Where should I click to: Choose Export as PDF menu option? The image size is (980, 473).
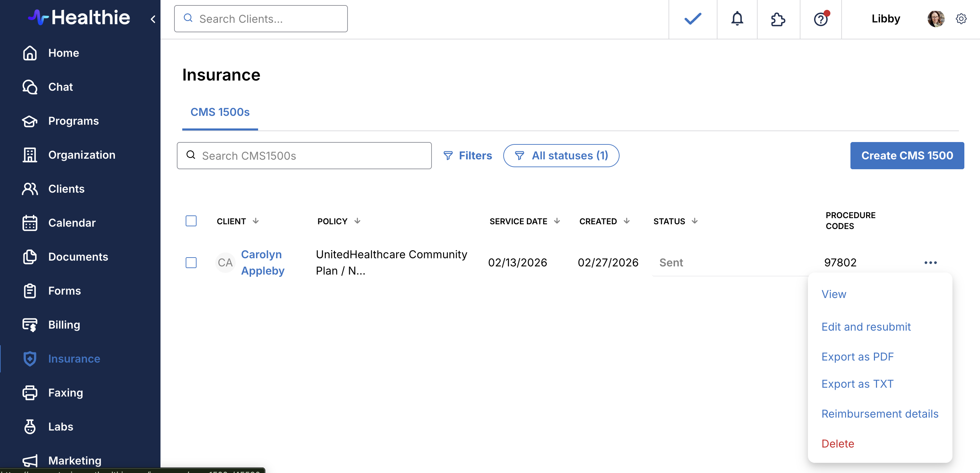tap(857, 357)
